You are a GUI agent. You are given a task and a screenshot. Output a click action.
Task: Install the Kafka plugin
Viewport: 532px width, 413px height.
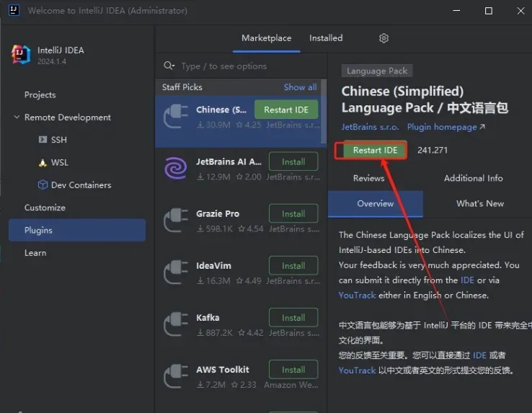(x=293, y=317)
